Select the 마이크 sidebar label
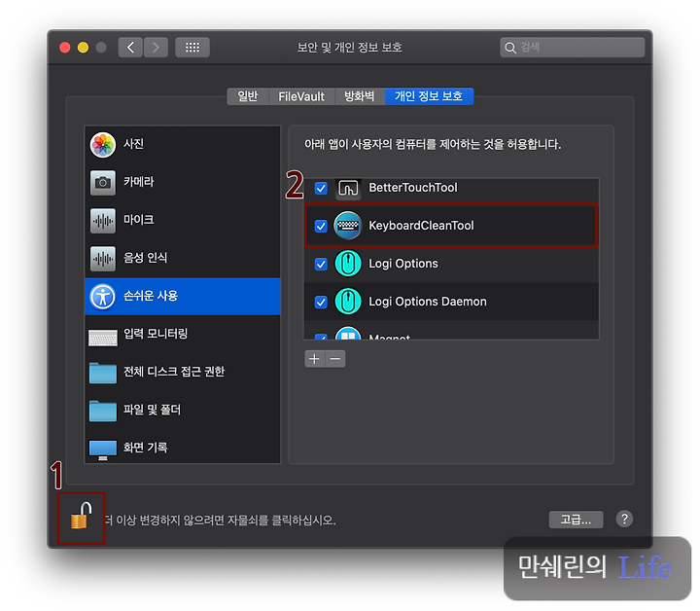Screen dimensions: 700x611 tap(139, 220)
